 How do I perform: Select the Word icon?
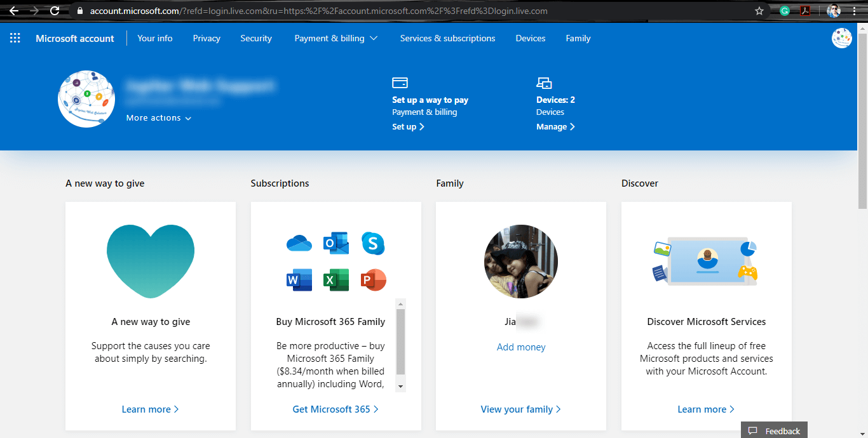pos(299,279)
